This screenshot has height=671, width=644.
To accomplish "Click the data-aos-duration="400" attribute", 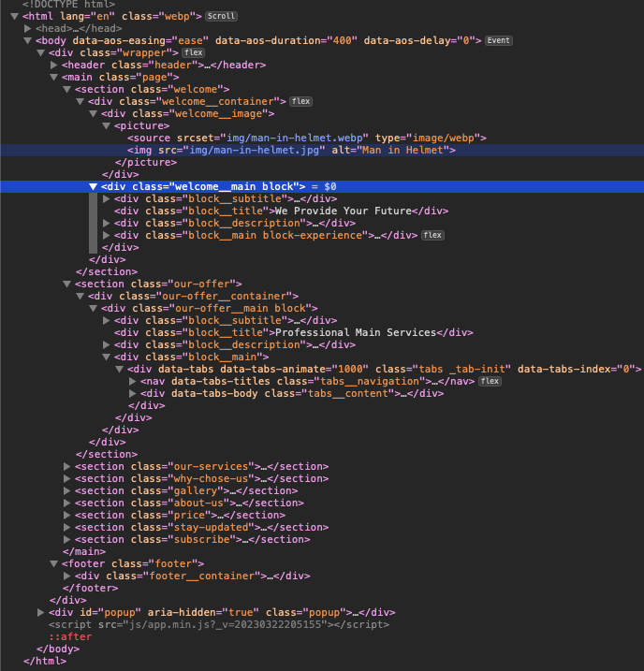I will click(x=286, y=40).
